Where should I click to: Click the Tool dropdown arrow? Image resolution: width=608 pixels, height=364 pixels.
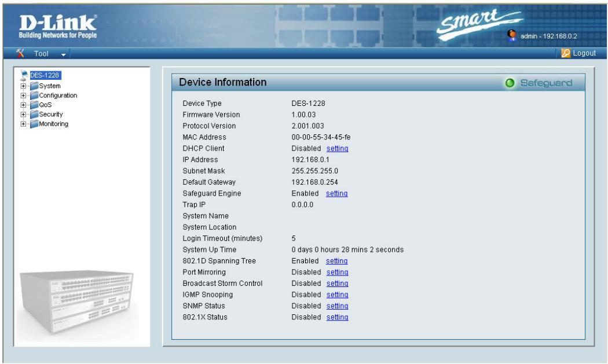click(64, 54)
